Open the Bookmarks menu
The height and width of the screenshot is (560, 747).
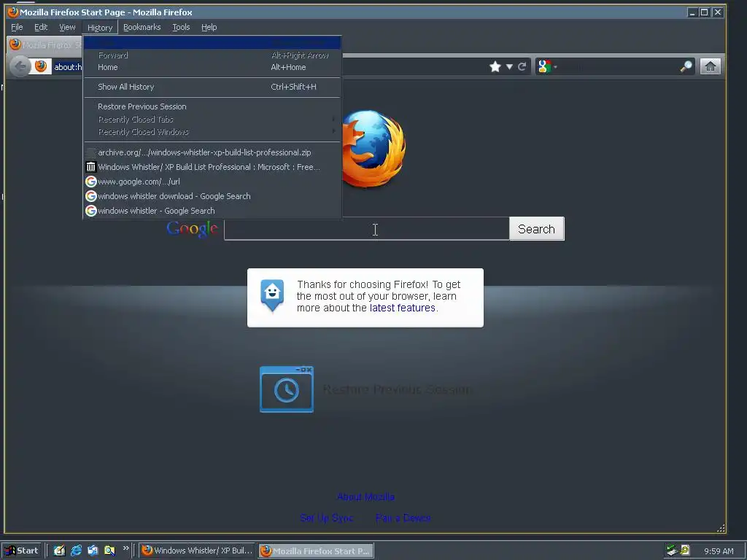pyautogui.click(x=142, y=27)
